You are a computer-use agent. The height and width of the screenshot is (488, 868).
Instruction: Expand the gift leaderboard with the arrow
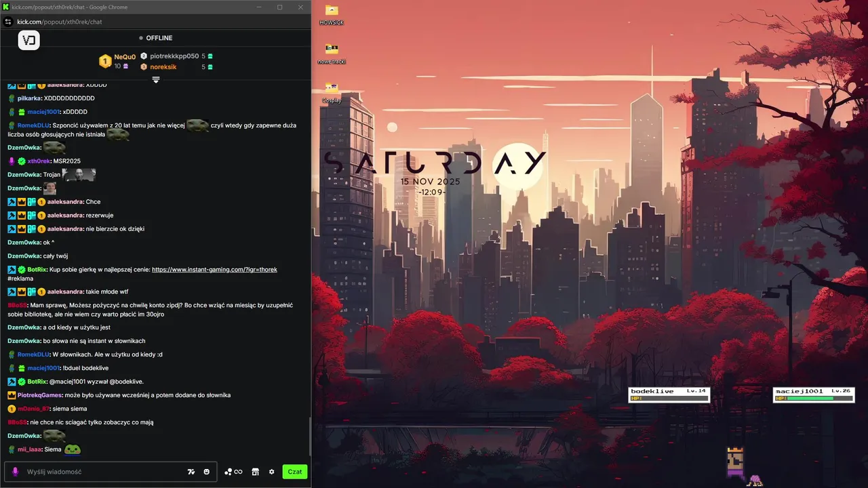point(156,80)
